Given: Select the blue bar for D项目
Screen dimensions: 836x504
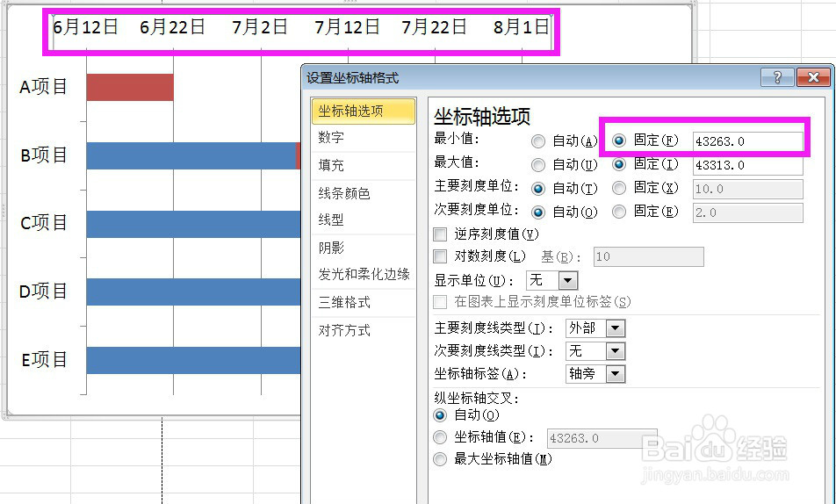Looking at the screenshot, I should (x=193, y=292).
